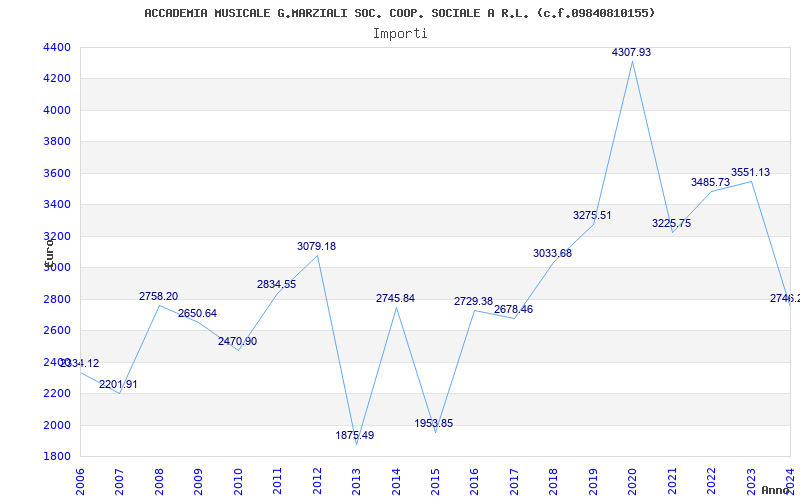Click the 2017 year axis label

[x=514, y=482]
